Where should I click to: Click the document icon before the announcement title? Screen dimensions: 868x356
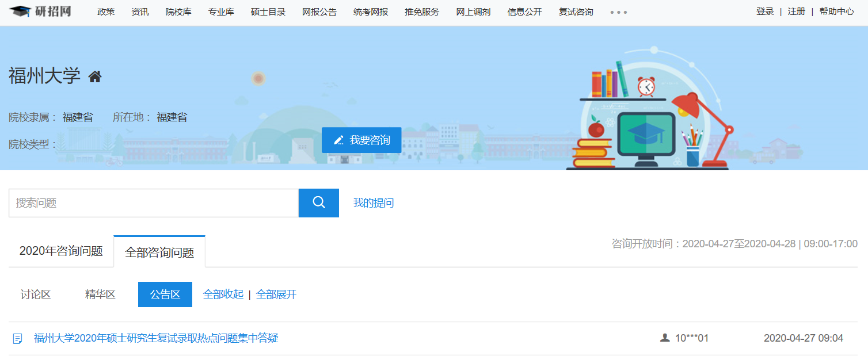[x=18, y=338]
